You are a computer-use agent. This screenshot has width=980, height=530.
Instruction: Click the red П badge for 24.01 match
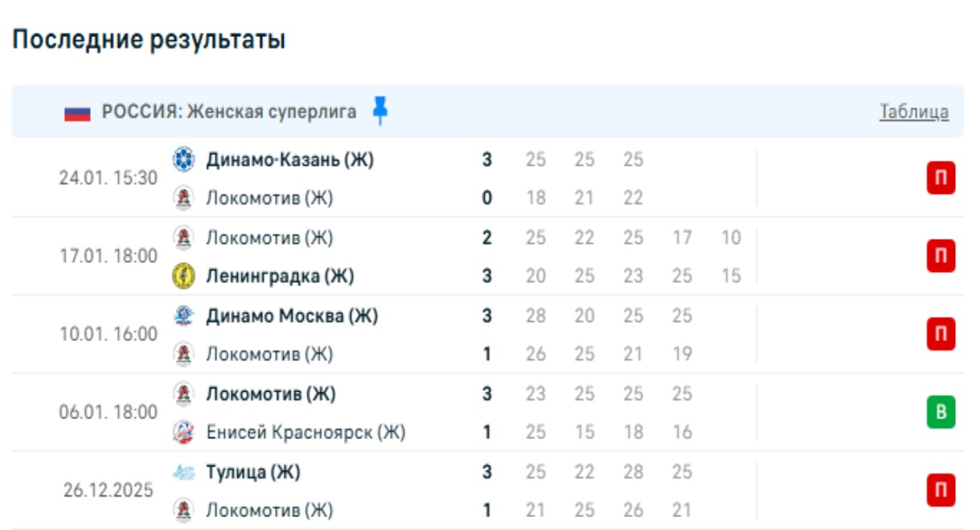941,179
